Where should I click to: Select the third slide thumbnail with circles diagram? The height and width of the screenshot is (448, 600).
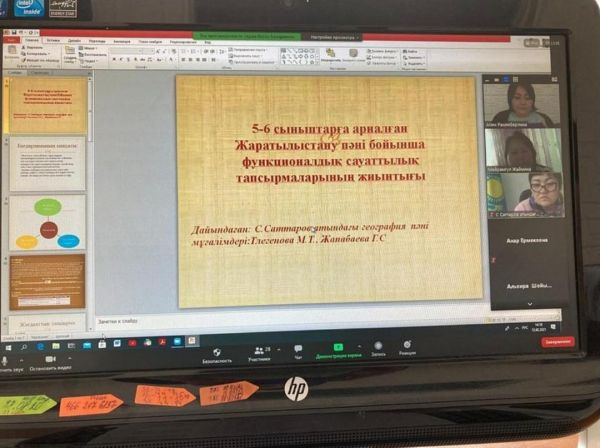(x=47, y=221)
